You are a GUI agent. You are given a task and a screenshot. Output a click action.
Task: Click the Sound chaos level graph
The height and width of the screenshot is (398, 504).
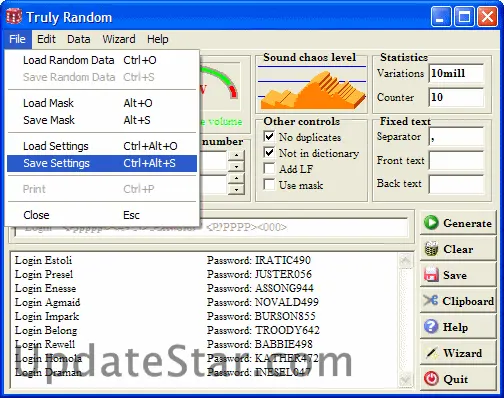[312, 88]
